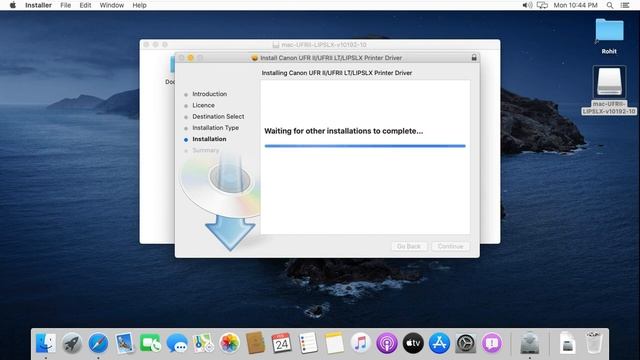Open Contacts book icon in dock
Image resolution: width=640 pixels, height=360 pixels.
point(256,343)
